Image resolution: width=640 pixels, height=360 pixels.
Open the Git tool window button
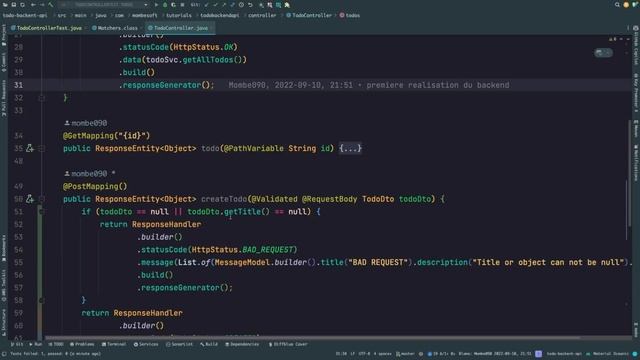pos(17,344)
